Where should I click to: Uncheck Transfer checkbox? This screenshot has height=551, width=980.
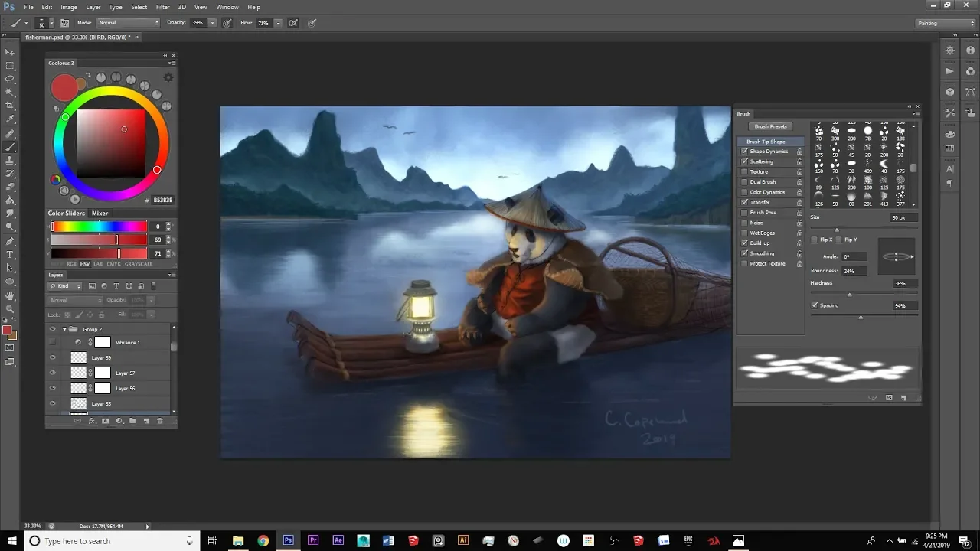coord(744,202)
